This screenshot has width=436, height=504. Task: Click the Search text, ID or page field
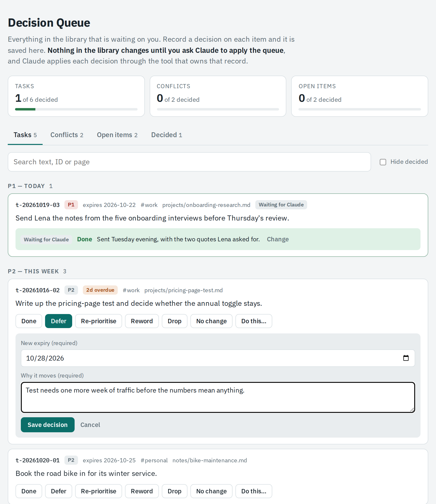(x=189, y=162)
